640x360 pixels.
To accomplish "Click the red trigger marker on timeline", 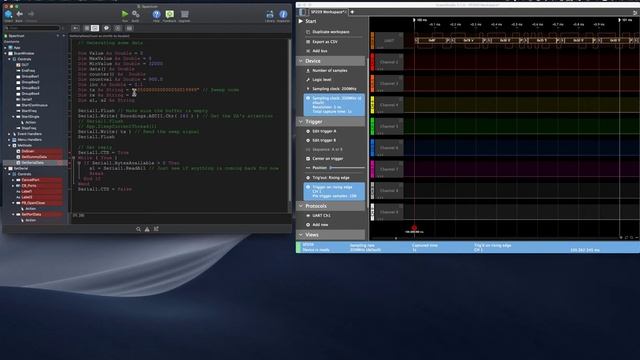I will coord(414,228).
